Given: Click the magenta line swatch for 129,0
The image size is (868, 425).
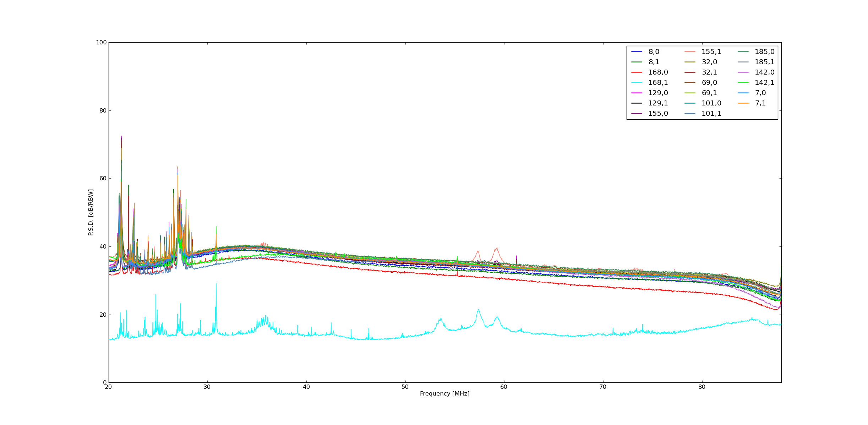Looking at the screenshot, I should point(637,93).
